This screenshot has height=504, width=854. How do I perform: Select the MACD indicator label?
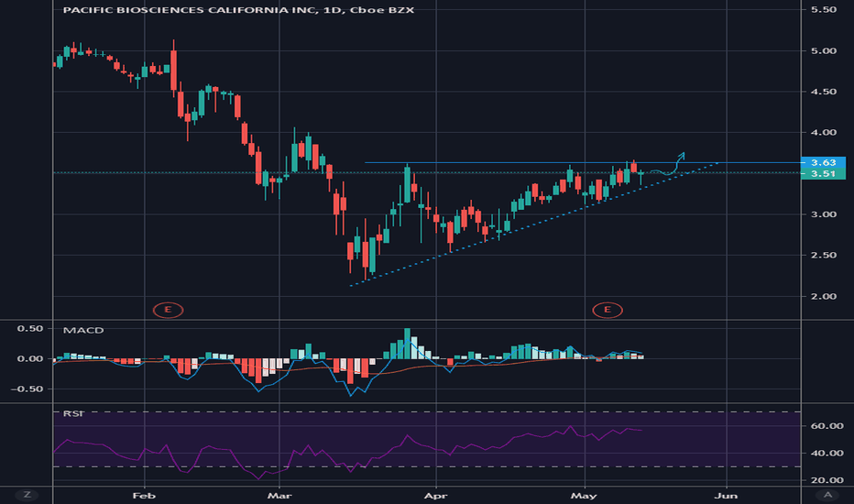point(83,330)
